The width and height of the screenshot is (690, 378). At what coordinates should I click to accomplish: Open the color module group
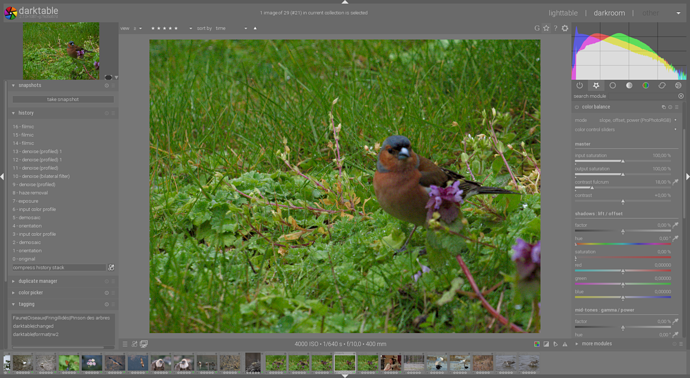646,85
